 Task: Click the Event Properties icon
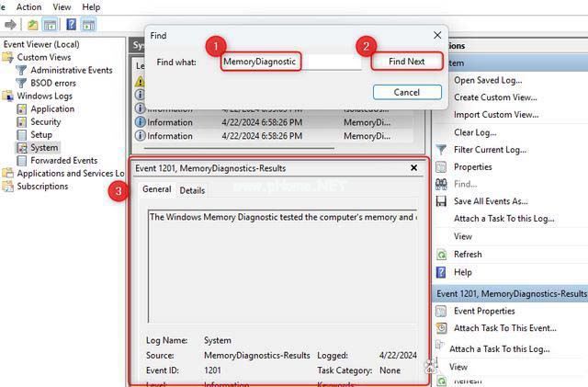pyautogui.click(x=441, y=312)
